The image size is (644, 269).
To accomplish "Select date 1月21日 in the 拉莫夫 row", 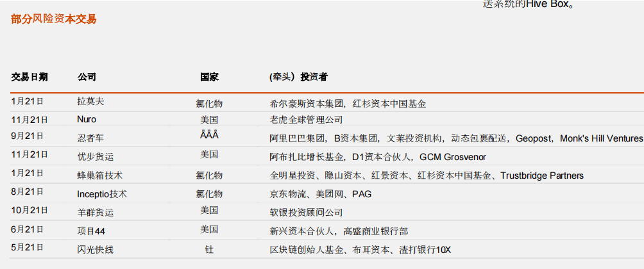I will [27, 101].
